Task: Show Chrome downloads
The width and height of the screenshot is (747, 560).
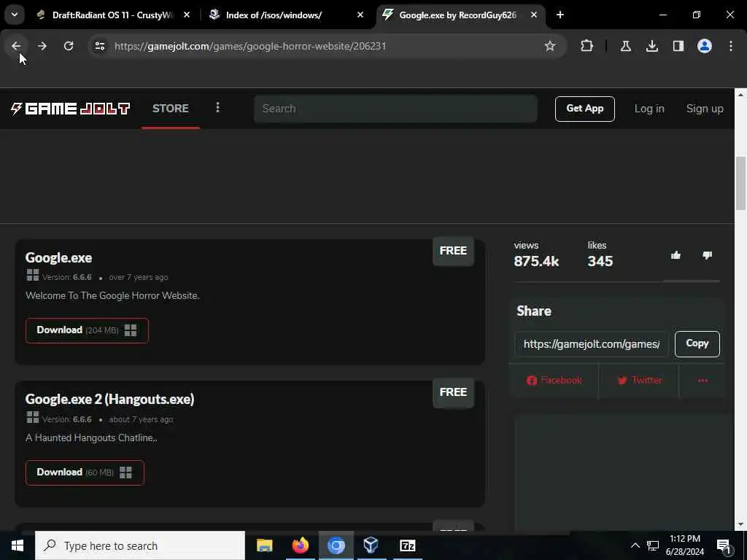Action: click(x=651, y=46)
